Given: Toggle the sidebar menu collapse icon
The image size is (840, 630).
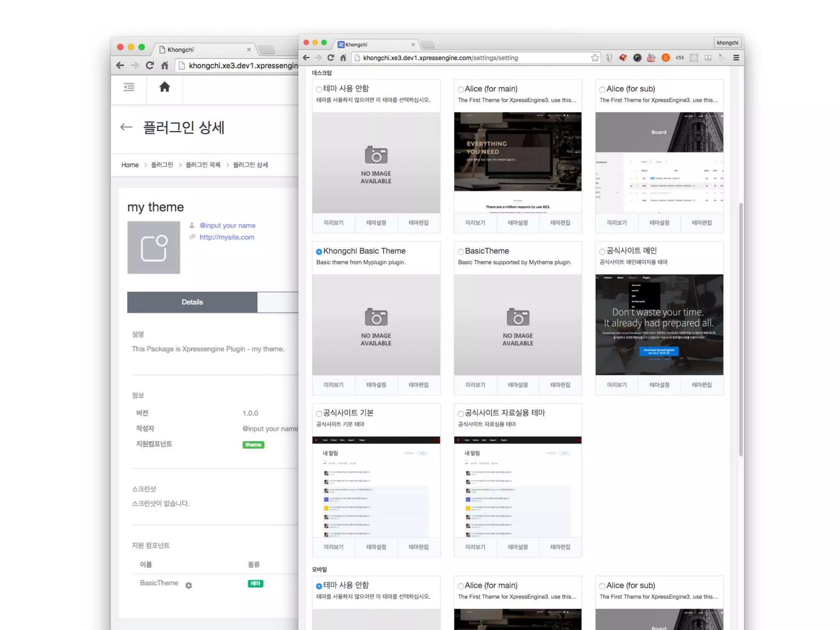Looking at the screenshot, I should pos(129,87).
